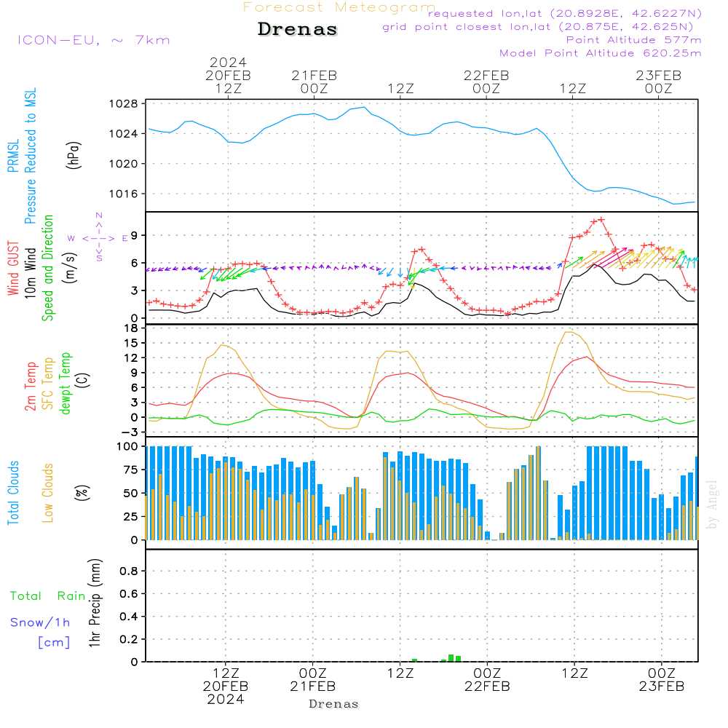
Task: Click the grid point closest lon,lat text
Action: [x=538, y=27]
